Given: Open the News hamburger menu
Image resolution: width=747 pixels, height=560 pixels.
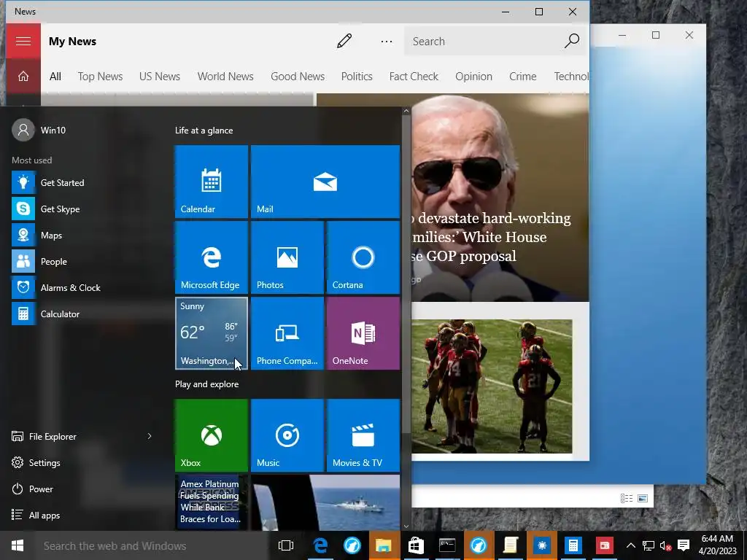Looking at the screenshot, I should point(23,42).
